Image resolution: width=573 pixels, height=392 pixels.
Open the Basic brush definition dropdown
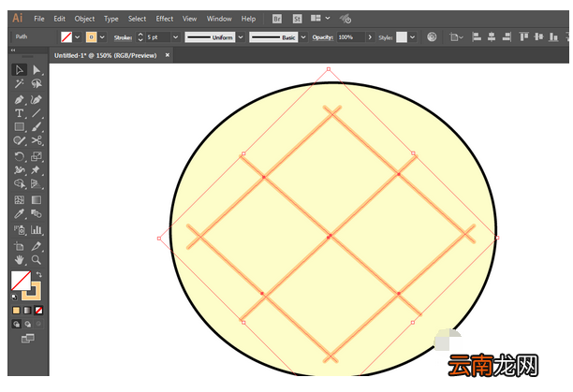coord(303,37)
